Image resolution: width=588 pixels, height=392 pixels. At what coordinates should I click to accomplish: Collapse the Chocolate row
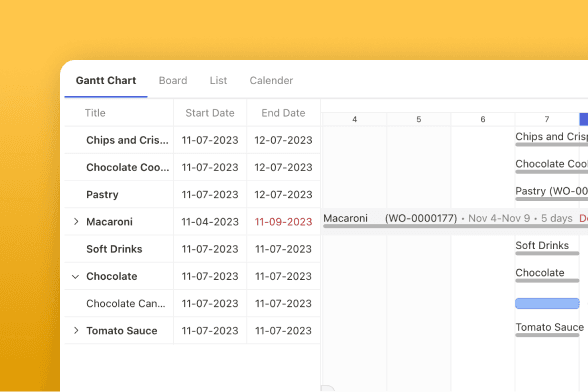click(x=75, y=276)
